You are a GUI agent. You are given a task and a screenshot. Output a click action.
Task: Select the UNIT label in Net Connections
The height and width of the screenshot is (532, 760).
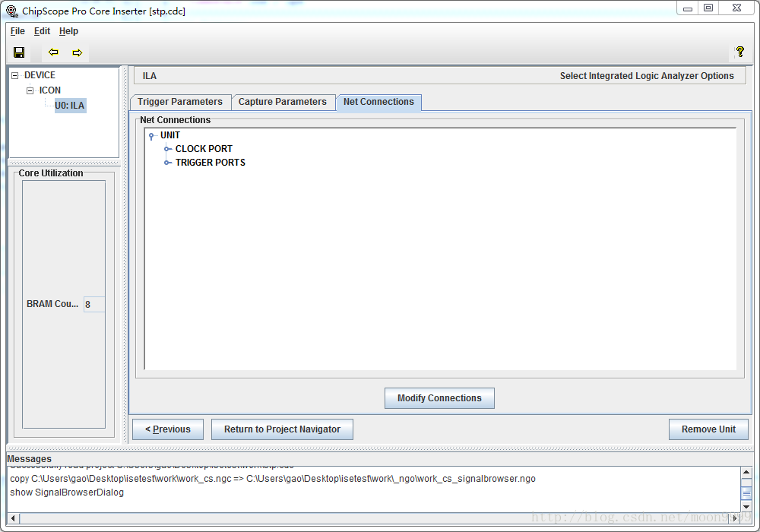point(170,136)
